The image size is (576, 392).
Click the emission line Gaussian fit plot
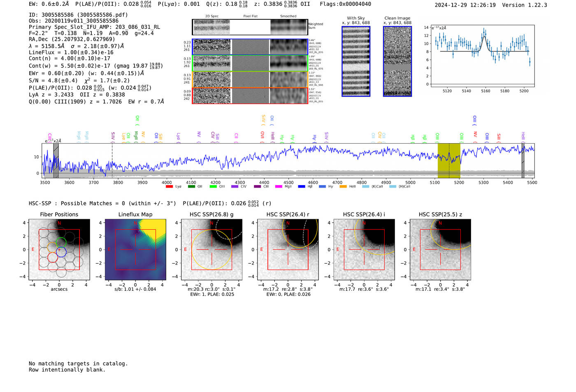pos(482,56)
